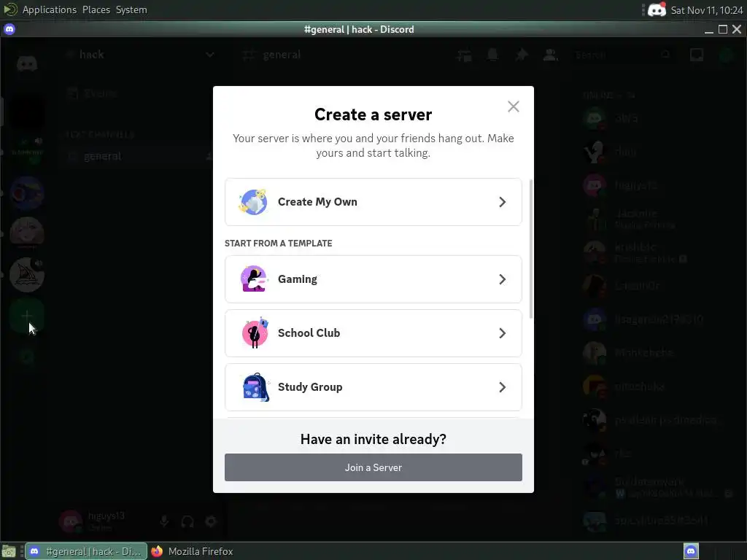This screenshot has width=747, height=560.
Task: Select the Discord window taskbar entry
Action: point(86,551)
